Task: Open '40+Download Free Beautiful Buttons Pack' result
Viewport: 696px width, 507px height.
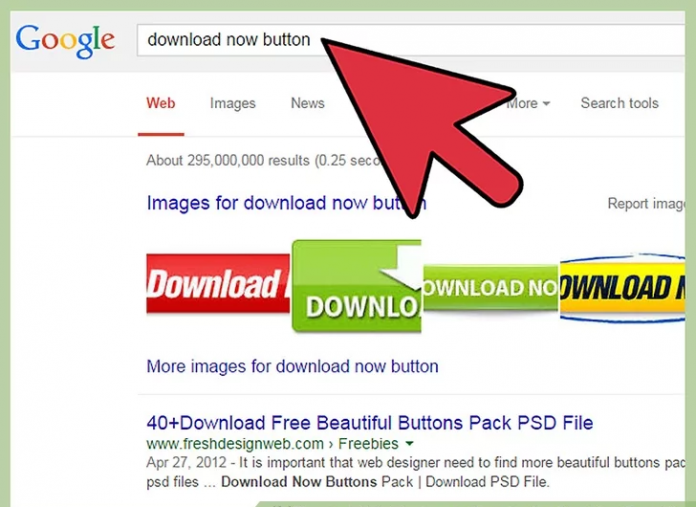Action: point(369,422)
